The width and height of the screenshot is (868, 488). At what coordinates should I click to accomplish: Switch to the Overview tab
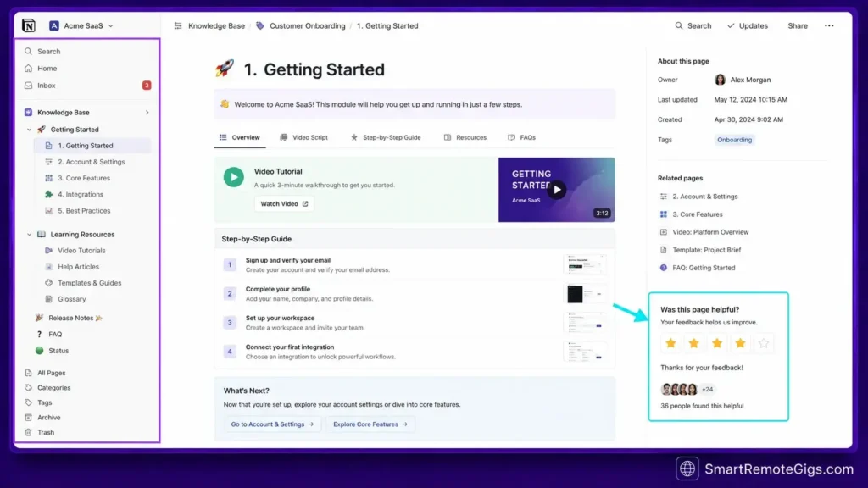(240, 137)
